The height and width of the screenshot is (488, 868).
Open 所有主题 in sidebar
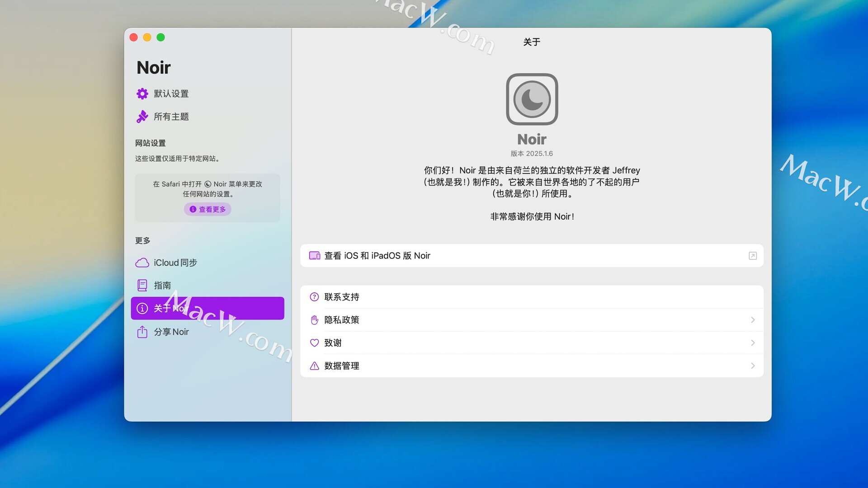click(x=208, y=117)
